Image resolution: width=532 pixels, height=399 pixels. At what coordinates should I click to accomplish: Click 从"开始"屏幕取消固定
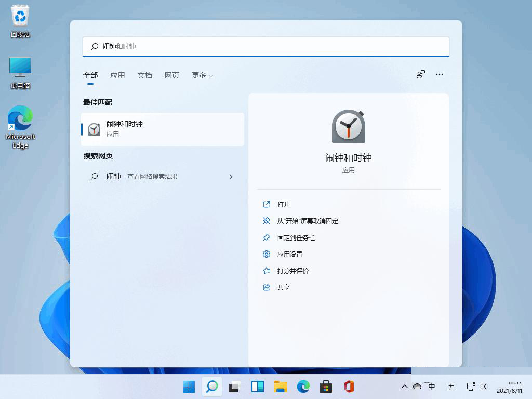(x=300, y=221)
